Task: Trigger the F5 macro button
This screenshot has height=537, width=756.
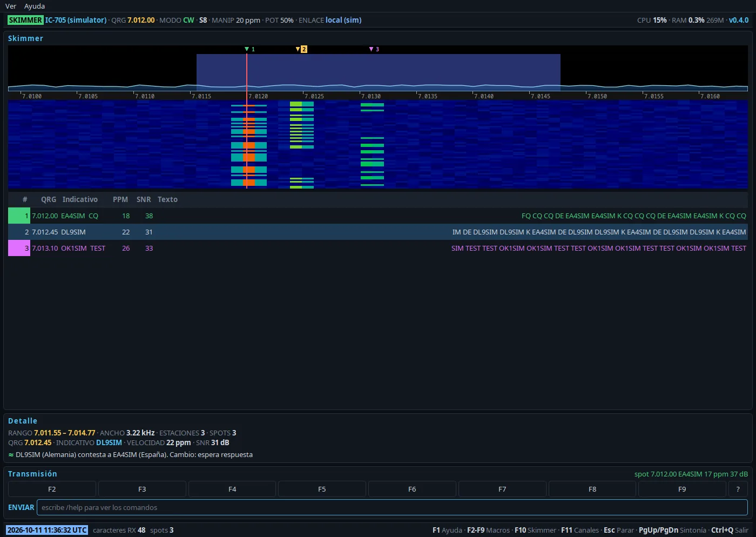Action: [x=322, y=489]
